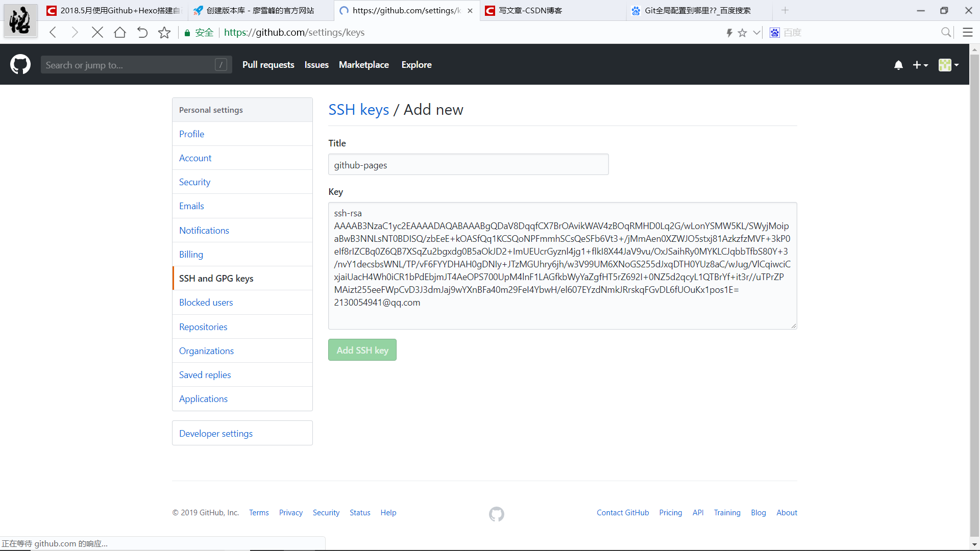Switch to the 写文章-CSDN博客 tab

click(531, 10)
